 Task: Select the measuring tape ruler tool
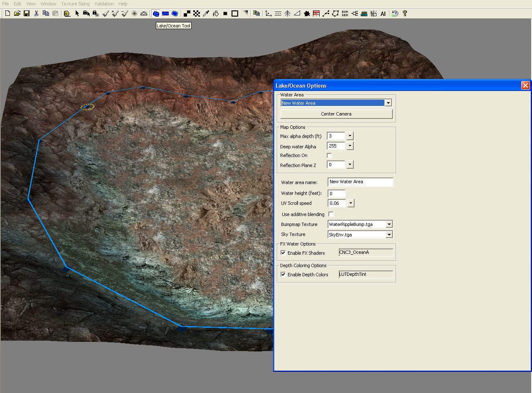(x=67, y=14)
